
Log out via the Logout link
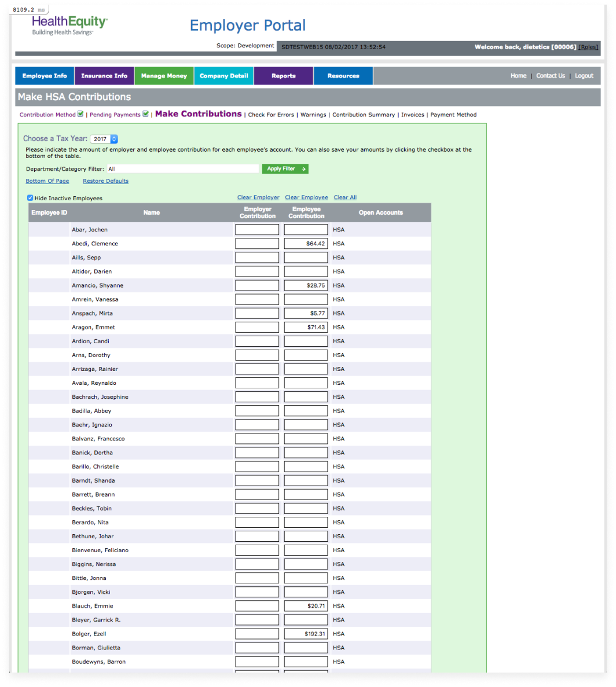tap(584, 76)
